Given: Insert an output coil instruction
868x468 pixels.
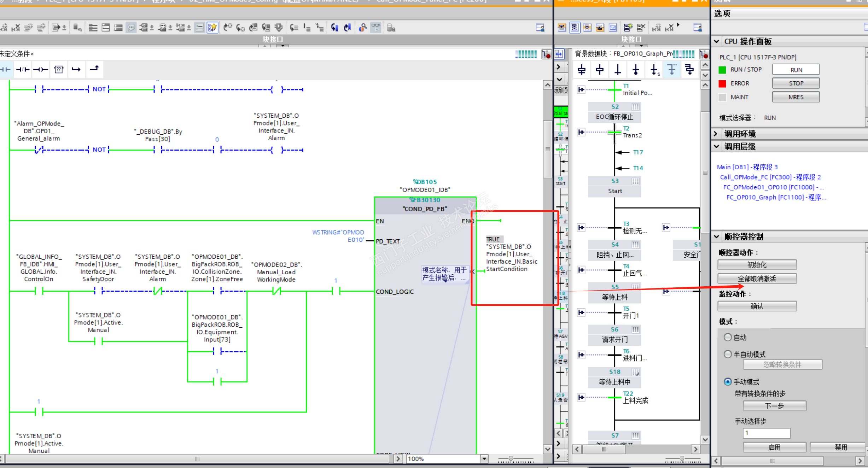Looking at the screenshot, I should pyautogui.click(x=41, y=69).
